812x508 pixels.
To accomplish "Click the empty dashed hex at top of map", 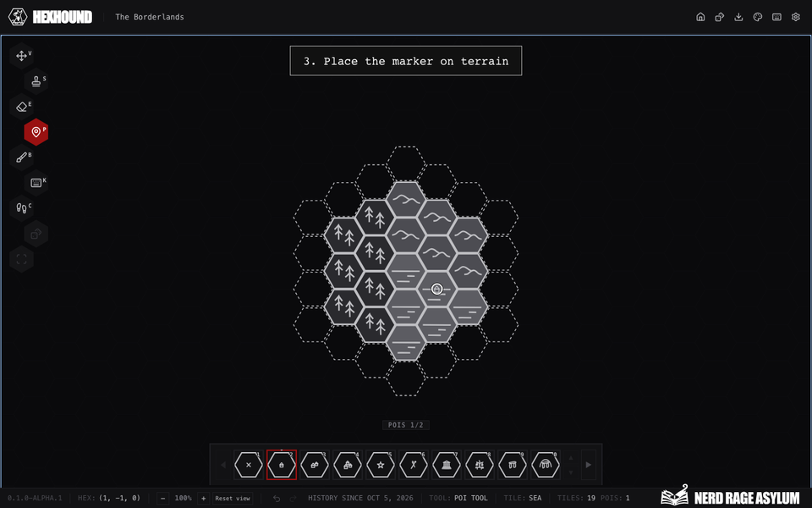I will (x=405, y=163).
